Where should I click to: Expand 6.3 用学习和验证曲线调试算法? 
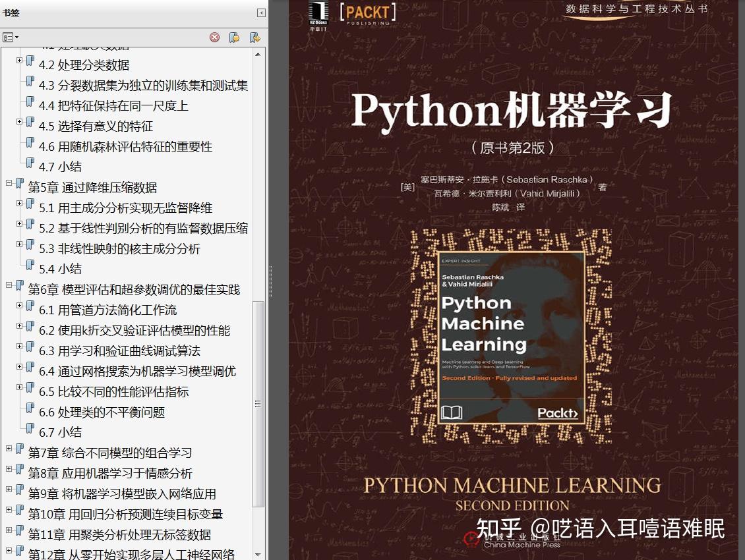point(19,347)
